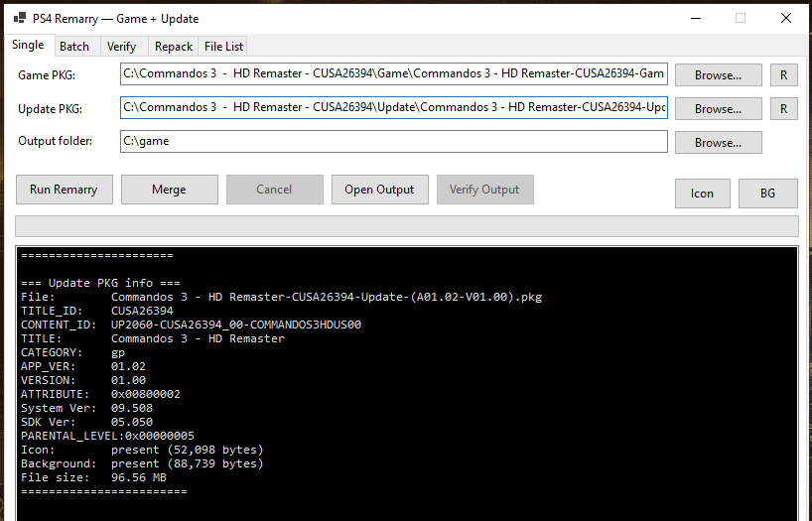The width and height of the screenshot is (812, 521).
Task: Click the SDK Ver value 05.050
Action: coord(132,423)
